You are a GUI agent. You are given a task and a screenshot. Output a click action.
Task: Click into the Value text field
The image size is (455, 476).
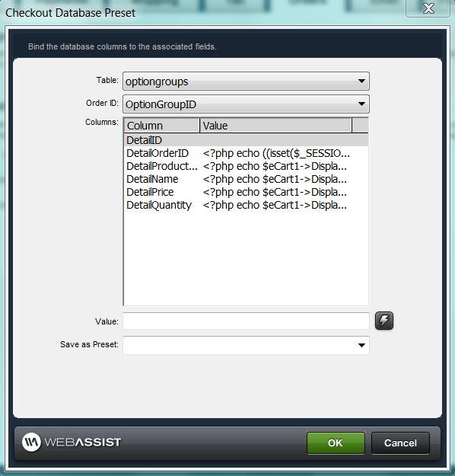pos(246,321)
